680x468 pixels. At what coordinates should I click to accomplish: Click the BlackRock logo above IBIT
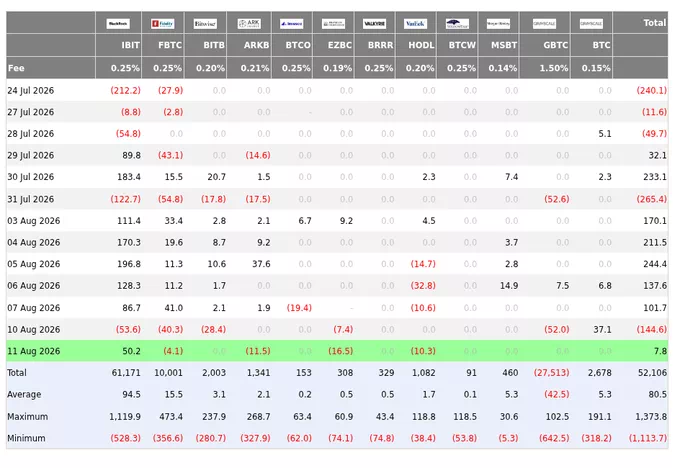point(118,23)
